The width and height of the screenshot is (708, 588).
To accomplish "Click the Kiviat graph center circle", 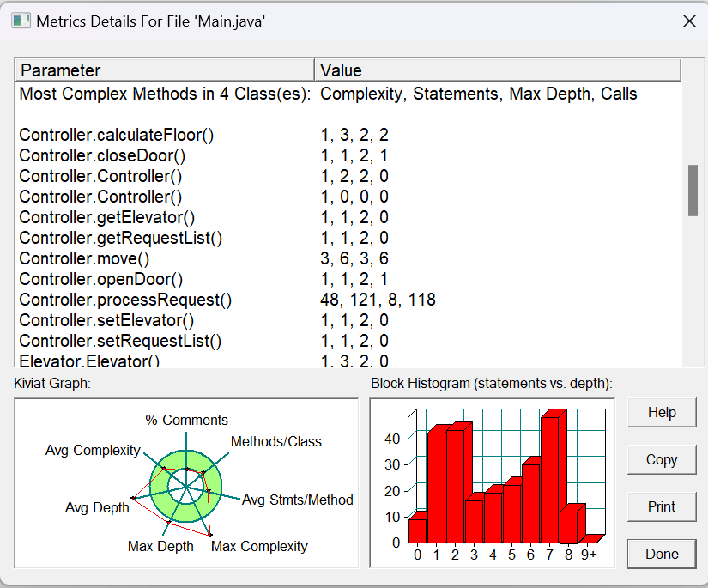I will click(185, 487).
